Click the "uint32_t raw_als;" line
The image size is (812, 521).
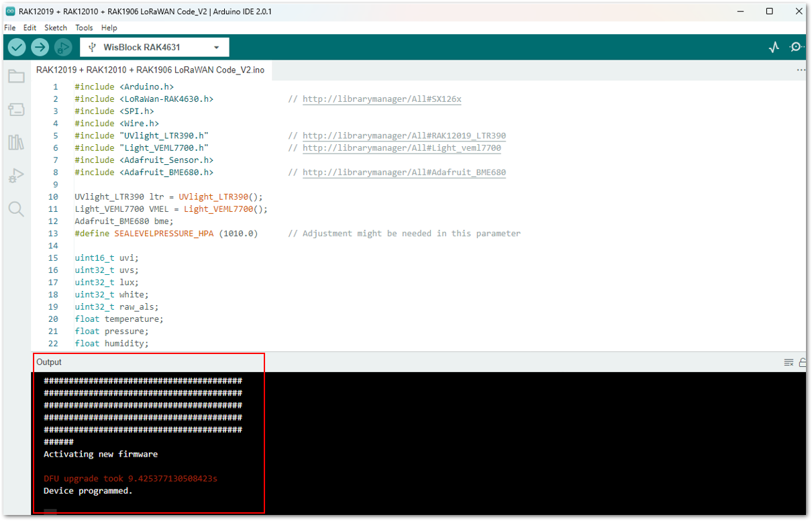coord(117,307)
